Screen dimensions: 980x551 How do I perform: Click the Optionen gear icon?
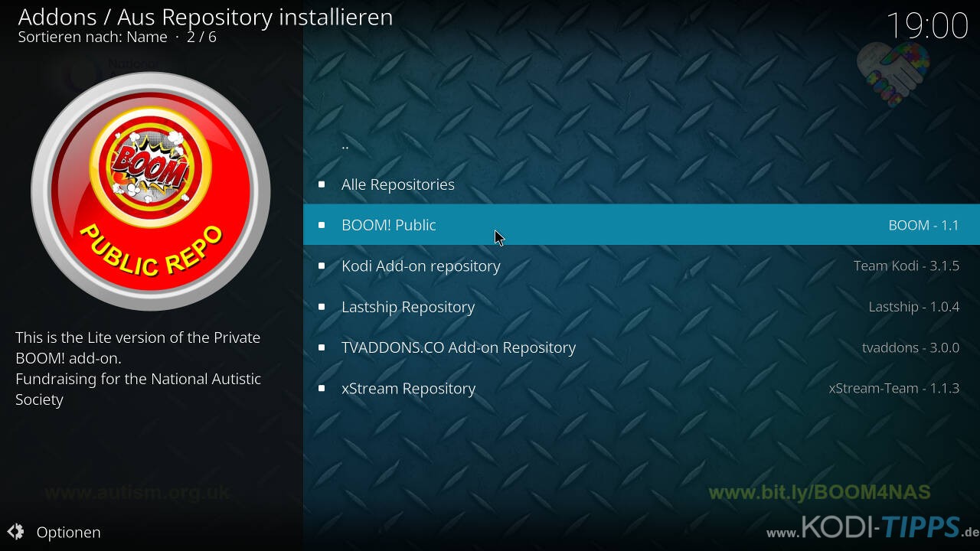click(15, 532)
